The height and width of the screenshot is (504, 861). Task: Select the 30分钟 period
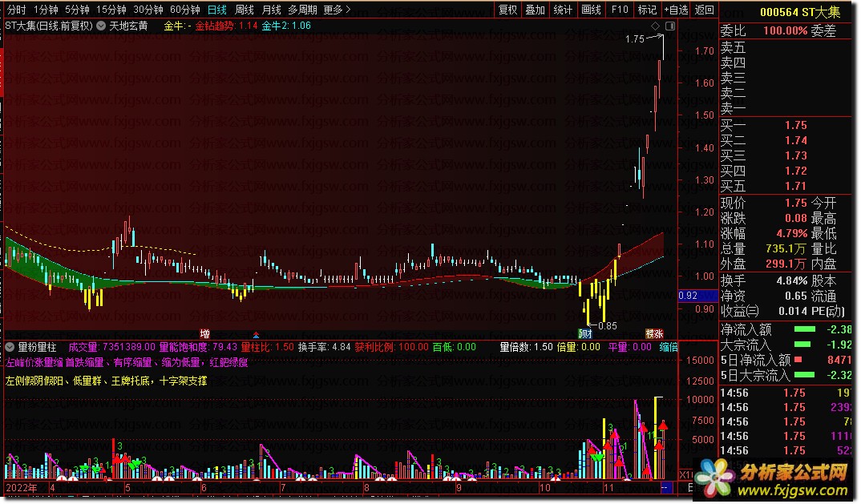coord(148,10)
